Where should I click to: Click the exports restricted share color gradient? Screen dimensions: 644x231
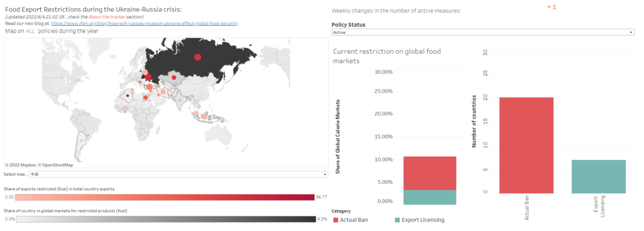(159, 197)
